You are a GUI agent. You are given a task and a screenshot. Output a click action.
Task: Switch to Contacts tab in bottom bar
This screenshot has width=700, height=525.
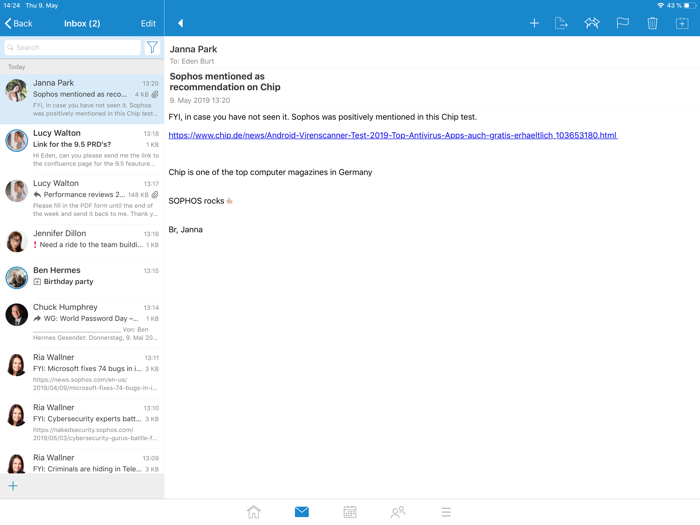tap(398, 512)
